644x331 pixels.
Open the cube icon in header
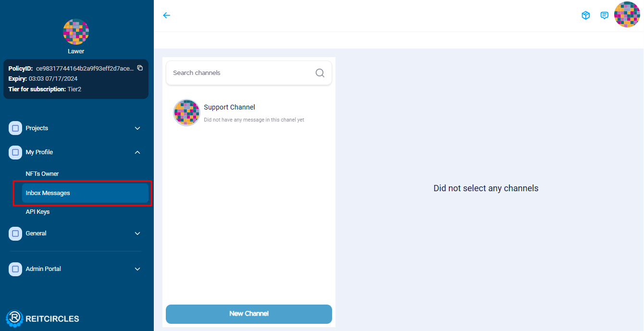(x=585, y=15)
